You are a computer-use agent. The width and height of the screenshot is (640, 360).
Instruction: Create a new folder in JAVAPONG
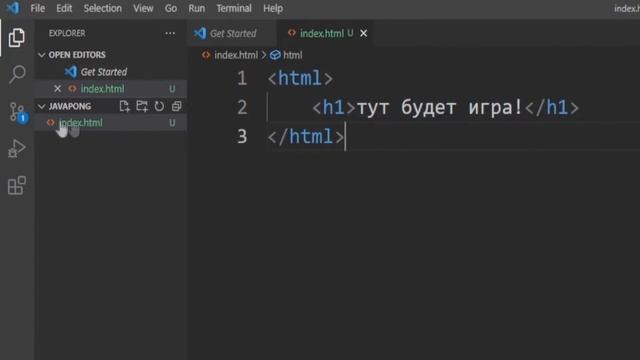(x=142, y=106)
